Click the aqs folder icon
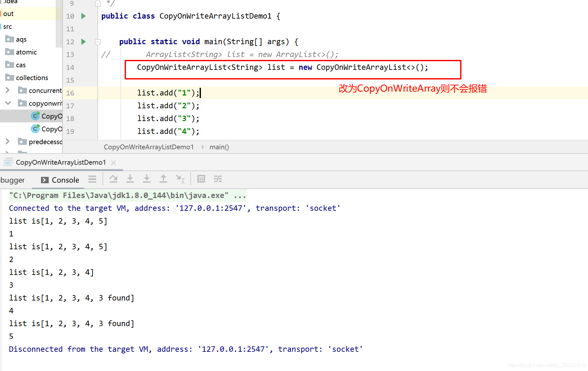The height and width of the screenshot is (371, 588). point(10,39)
